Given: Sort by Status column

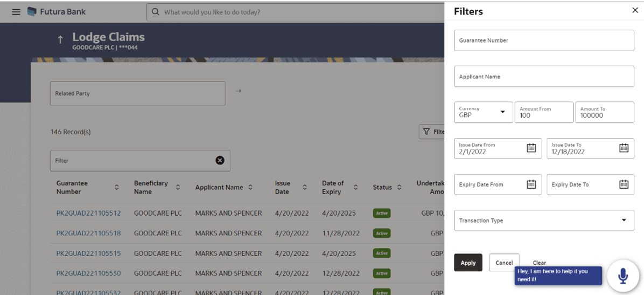Looking at the screenshot, I should click(399, 187).
